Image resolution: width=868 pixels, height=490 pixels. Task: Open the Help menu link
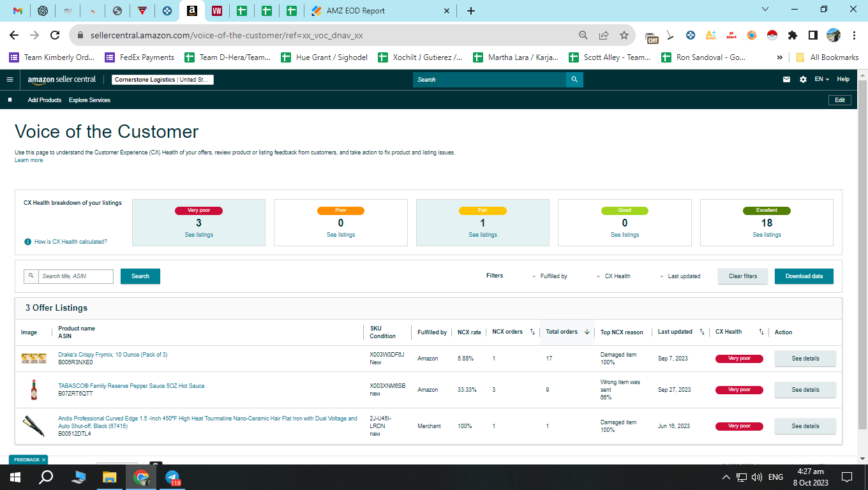click(843, 80)
